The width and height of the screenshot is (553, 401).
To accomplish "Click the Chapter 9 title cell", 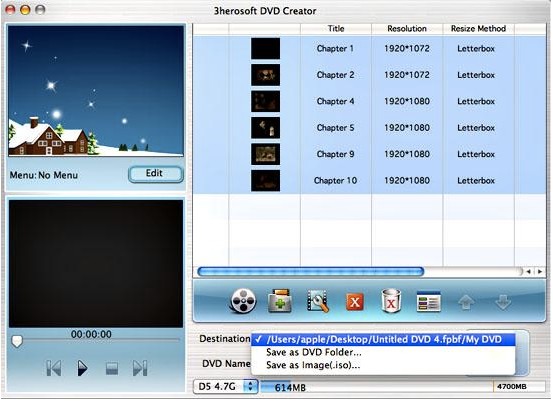I will tap(335, 154).
